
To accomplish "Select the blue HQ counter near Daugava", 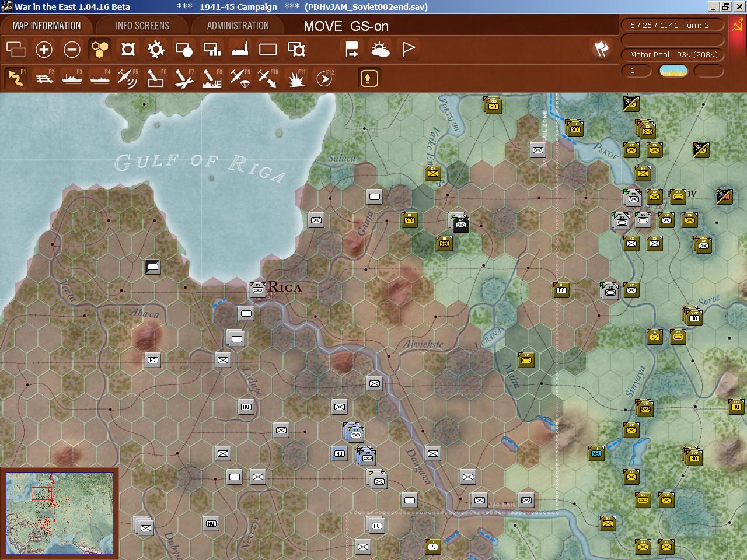I will tap(340, 454).
